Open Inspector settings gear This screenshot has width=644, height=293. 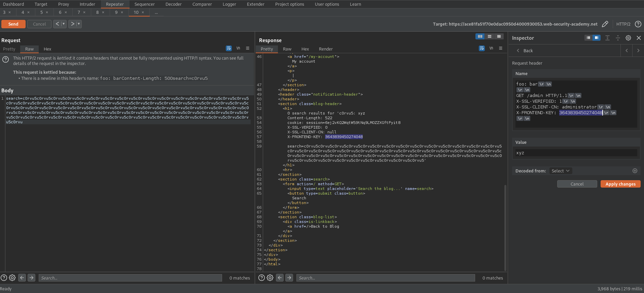tap(628, 38)
